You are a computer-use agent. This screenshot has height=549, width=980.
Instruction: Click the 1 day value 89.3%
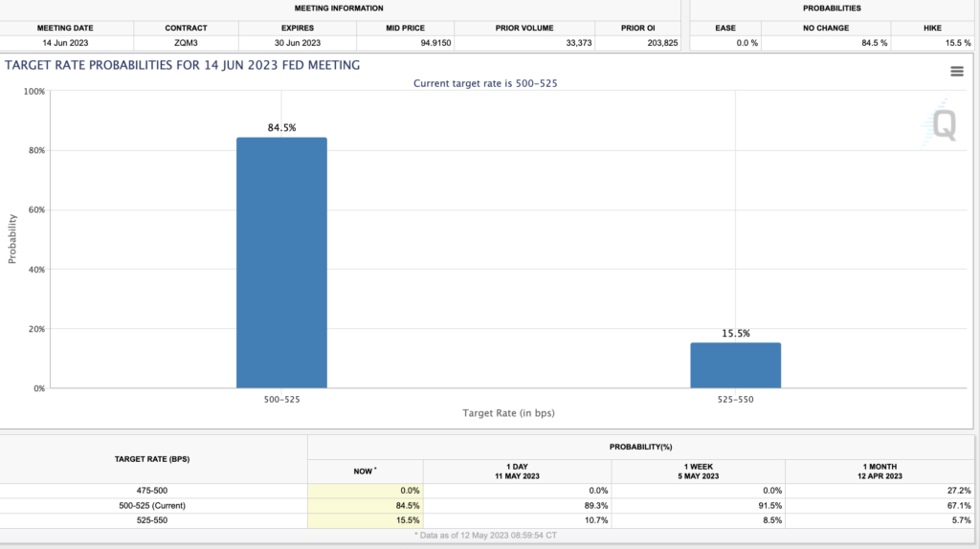tap(595, 506)
